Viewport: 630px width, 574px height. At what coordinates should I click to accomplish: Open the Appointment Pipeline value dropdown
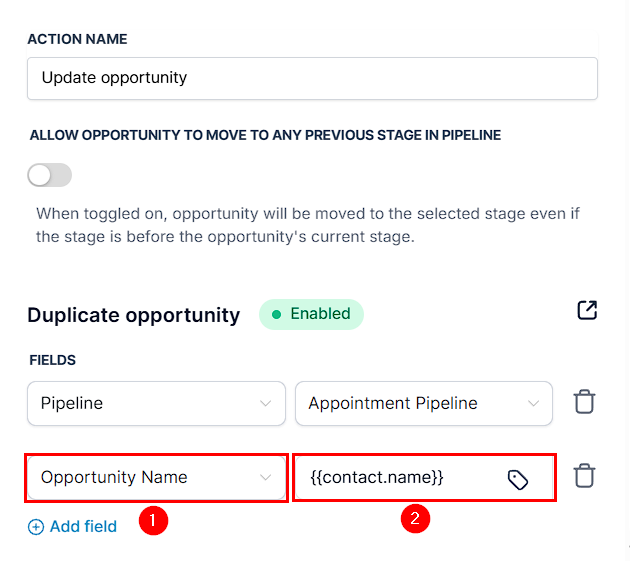(x=424, y=403)
